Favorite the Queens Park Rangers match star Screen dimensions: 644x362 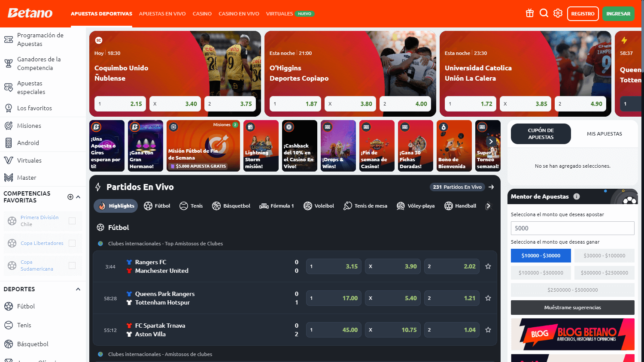coord(488,298)
